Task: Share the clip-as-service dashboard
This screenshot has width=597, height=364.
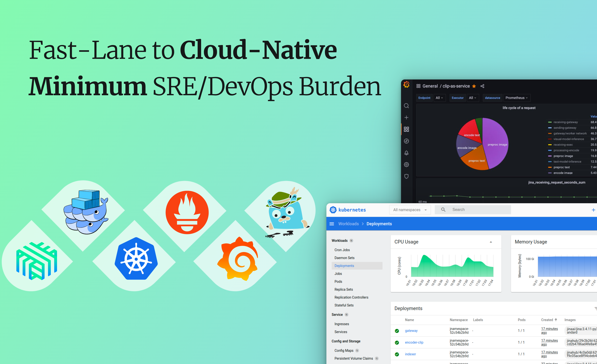Action: (x=482, y=86)
